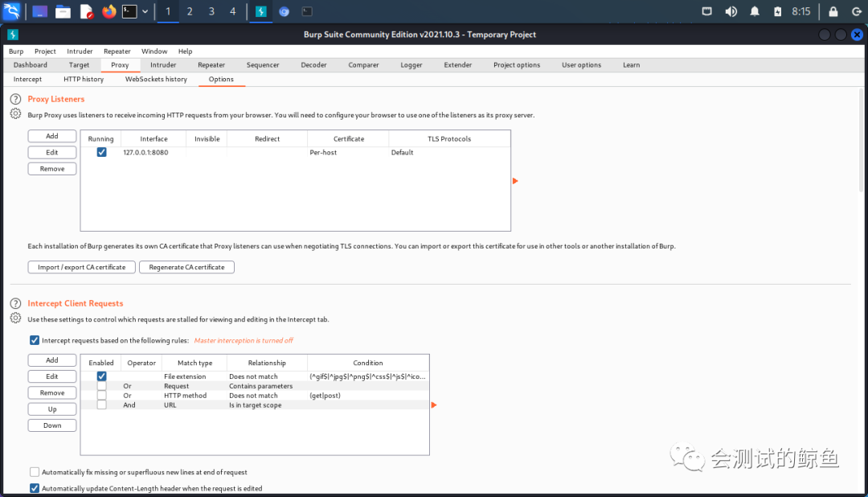The width and height of the screenshot is (868, 497).
Task: Switch to the Extender tab
Action: click(458, 65)
